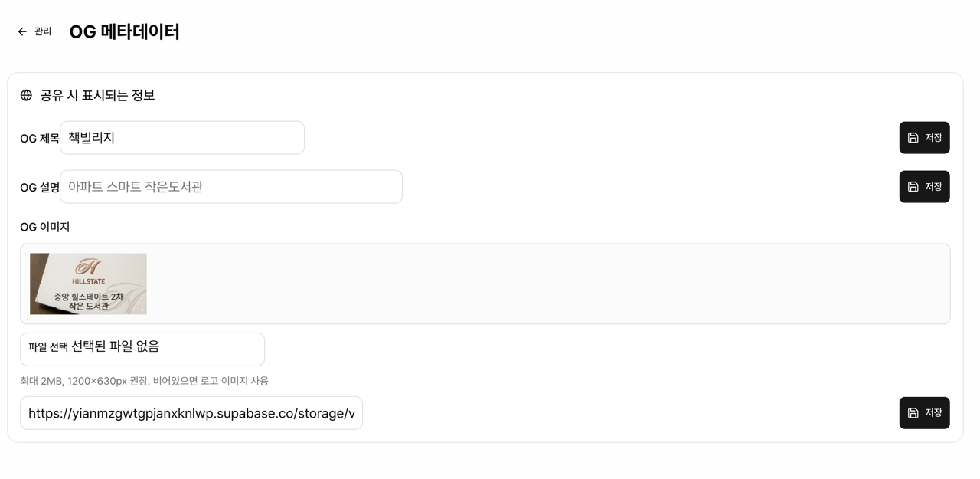Click the OG 설명 field label
The height and width of the screenshot is (479, 980).
click(40, 188)
